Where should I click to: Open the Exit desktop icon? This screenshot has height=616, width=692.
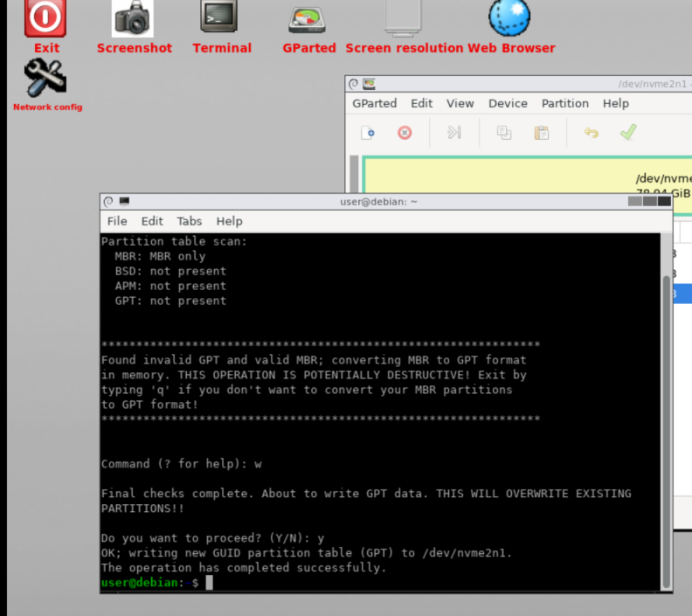45,18
